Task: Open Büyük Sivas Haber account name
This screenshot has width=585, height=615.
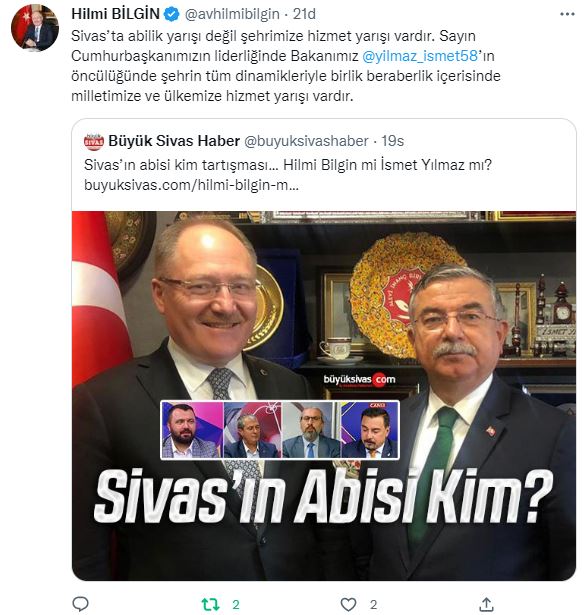Action: click(174, 141)
